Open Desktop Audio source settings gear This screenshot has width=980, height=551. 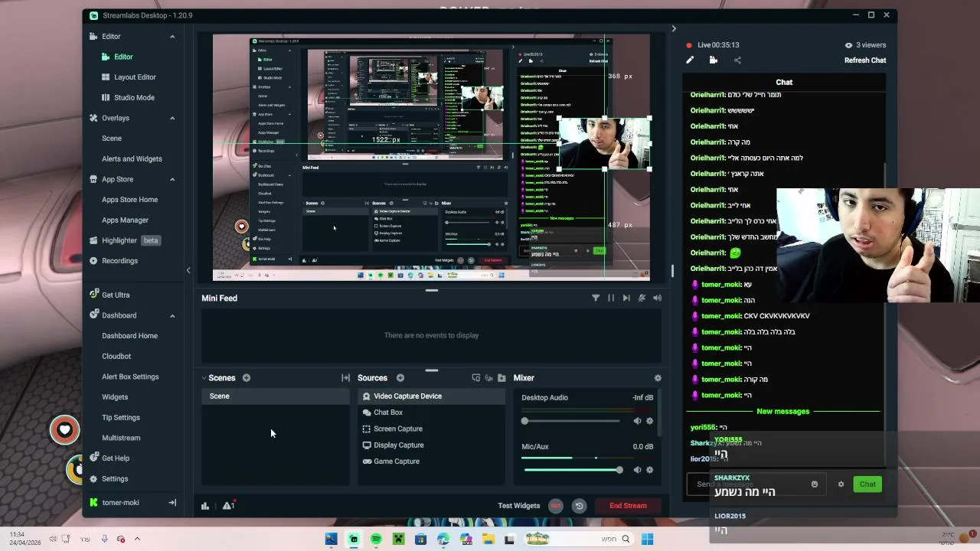pyautogui.click(x=650, y=421)
